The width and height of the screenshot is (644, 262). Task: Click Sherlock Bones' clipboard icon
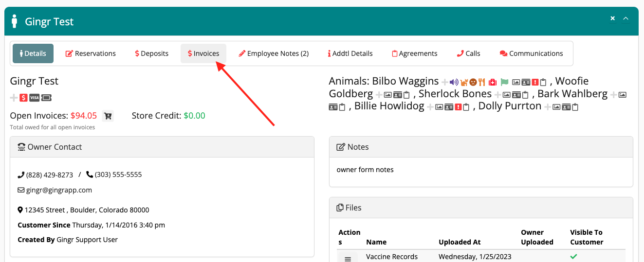pos(525,95)
